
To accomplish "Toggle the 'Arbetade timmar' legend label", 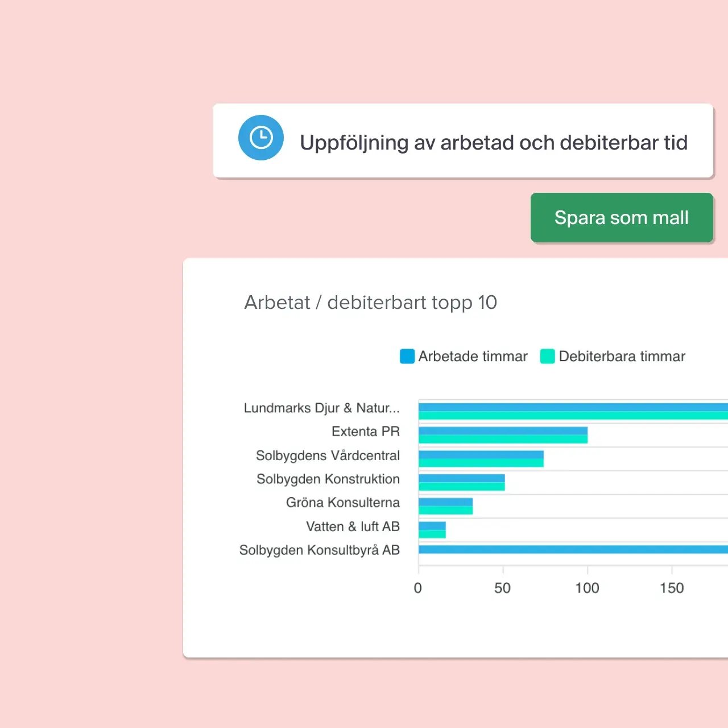I will tap(473, 357).
